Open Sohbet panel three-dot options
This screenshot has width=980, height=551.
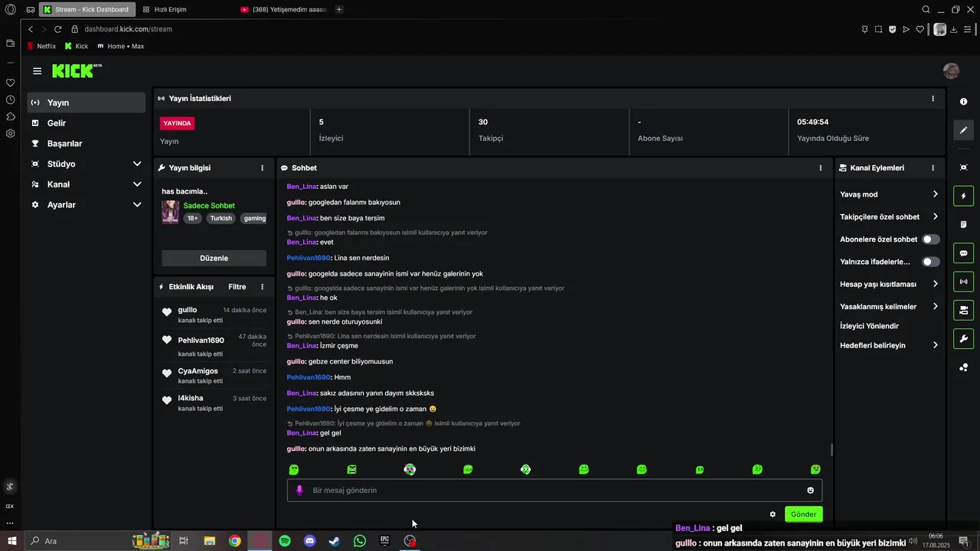pos(821,168)
